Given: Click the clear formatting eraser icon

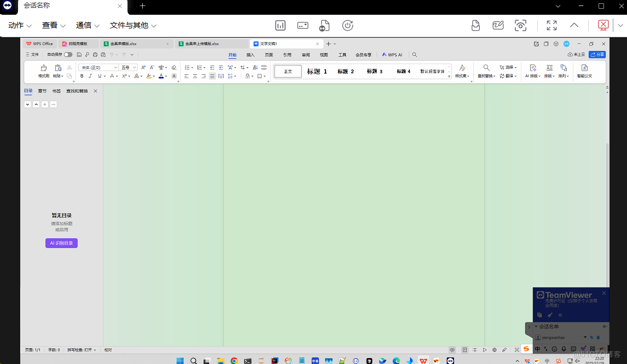Looking at the screenshot, I should [174, 67].
